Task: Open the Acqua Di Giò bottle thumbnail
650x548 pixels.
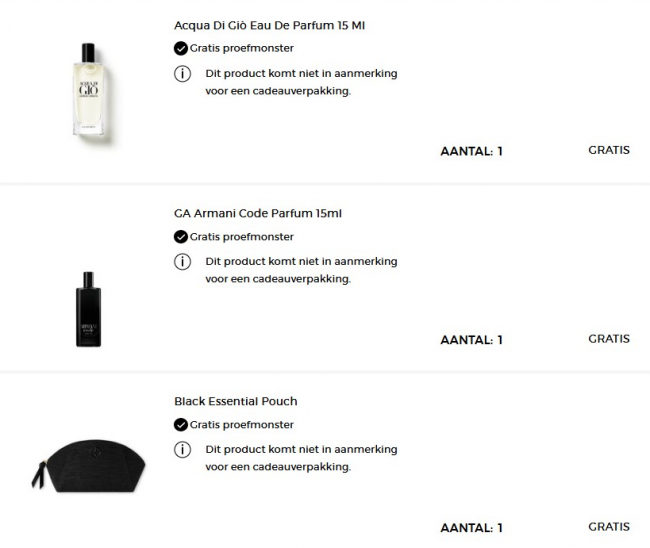Action: pyautogui.click(x=88, y=90)
